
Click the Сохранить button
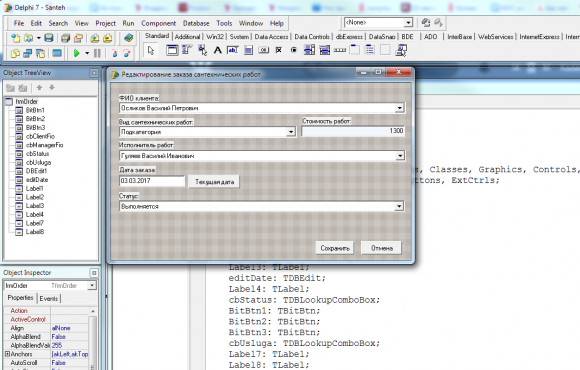[335, 248]
